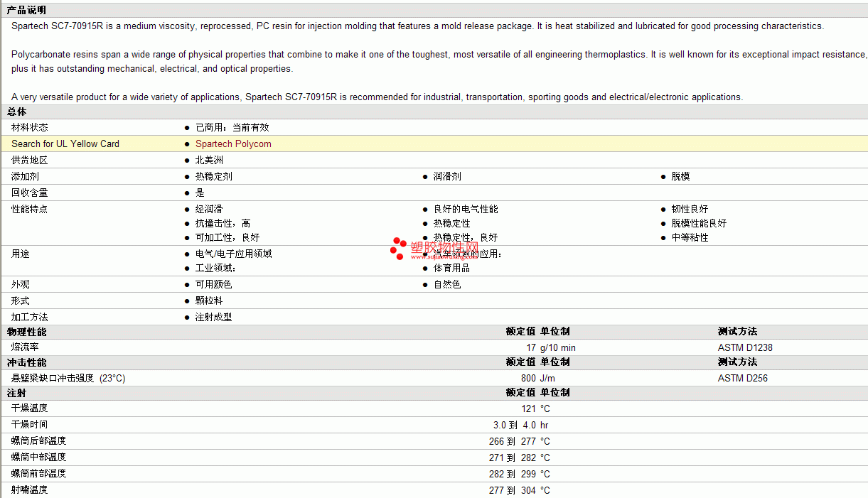Select the "干燥时间" row label
The image size is (868, 498).
coord(30,425)
